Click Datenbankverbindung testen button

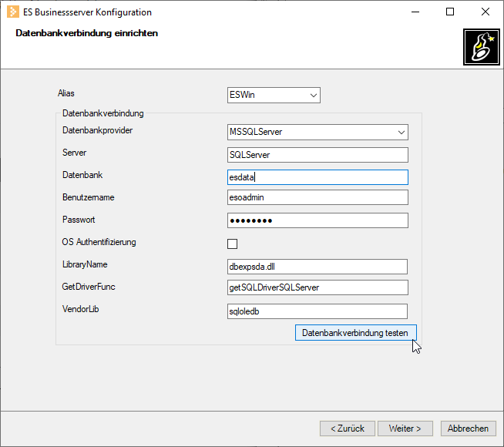[356, 333]
